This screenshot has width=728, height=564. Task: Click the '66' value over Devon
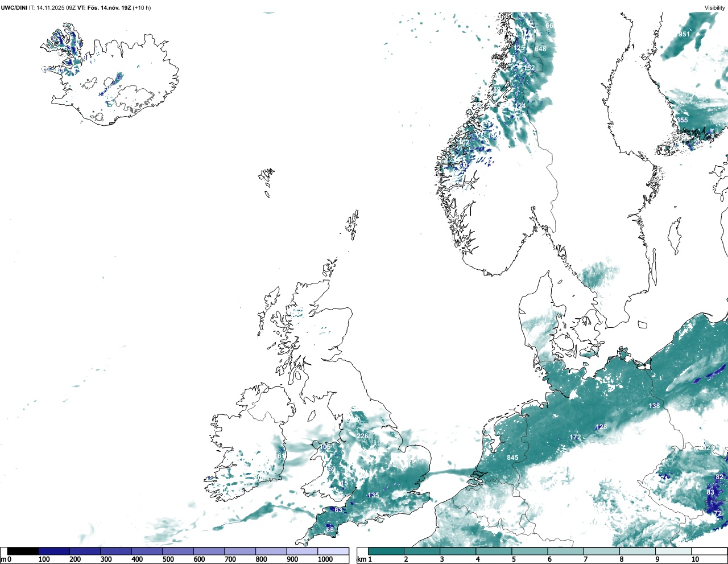tap(330, 530)
